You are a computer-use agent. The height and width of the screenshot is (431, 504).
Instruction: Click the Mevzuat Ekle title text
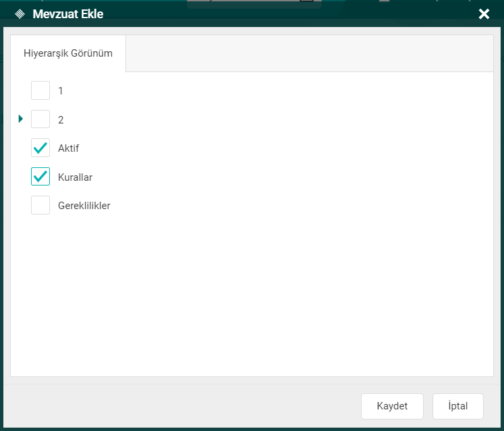coord(68,13)
